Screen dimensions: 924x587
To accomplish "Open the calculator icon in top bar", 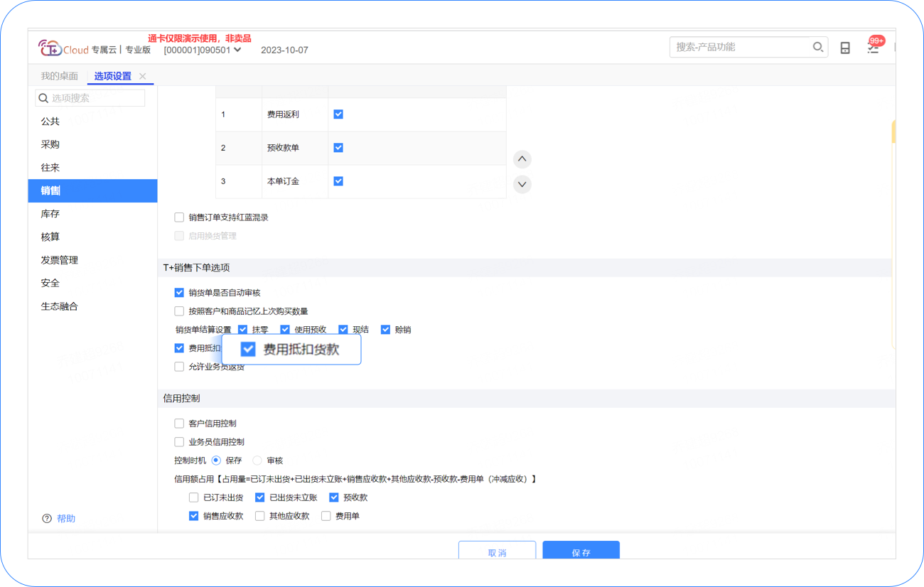I will pos(845,48).
